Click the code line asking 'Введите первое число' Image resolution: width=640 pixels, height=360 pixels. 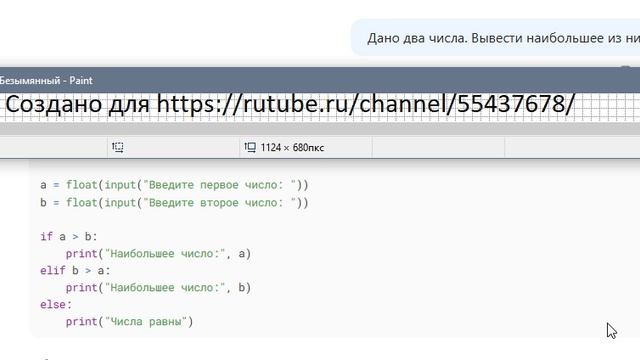[174, 185]
